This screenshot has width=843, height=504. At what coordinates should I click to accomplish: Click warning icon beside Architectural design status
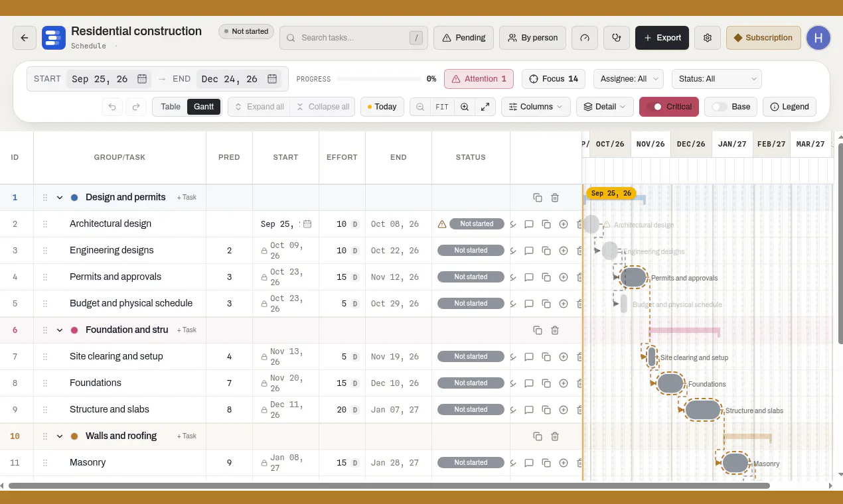click(x=442, y=224)
